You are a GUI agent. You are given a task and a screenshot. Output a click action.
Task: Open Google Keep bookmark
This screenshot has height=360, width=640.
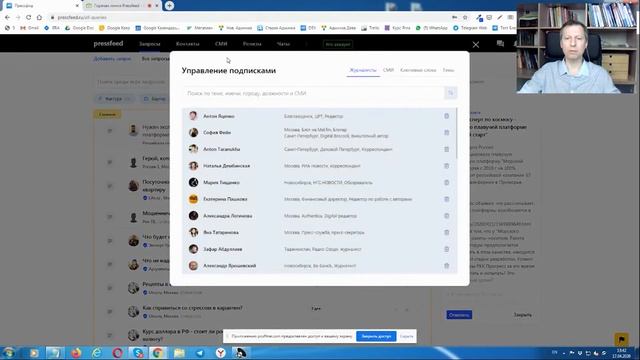point(115,28)
